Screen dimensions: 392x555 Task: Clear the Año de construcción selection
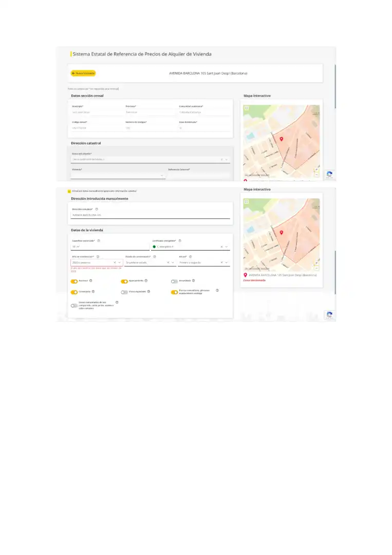(115, 263)
